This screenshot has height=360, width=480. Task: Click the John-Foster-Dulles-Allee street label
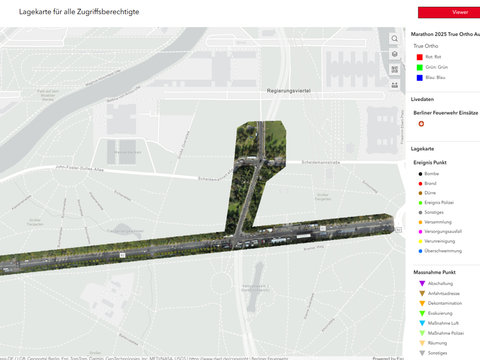click(x=79, y=168)
